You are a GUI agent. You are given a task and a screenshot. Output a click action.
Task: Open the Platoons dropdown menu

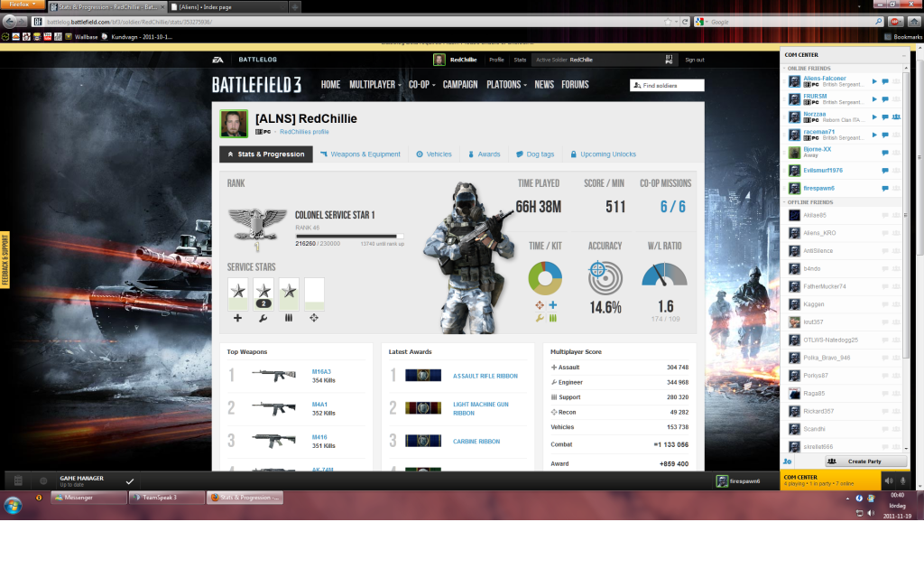[x=506, y=85]
